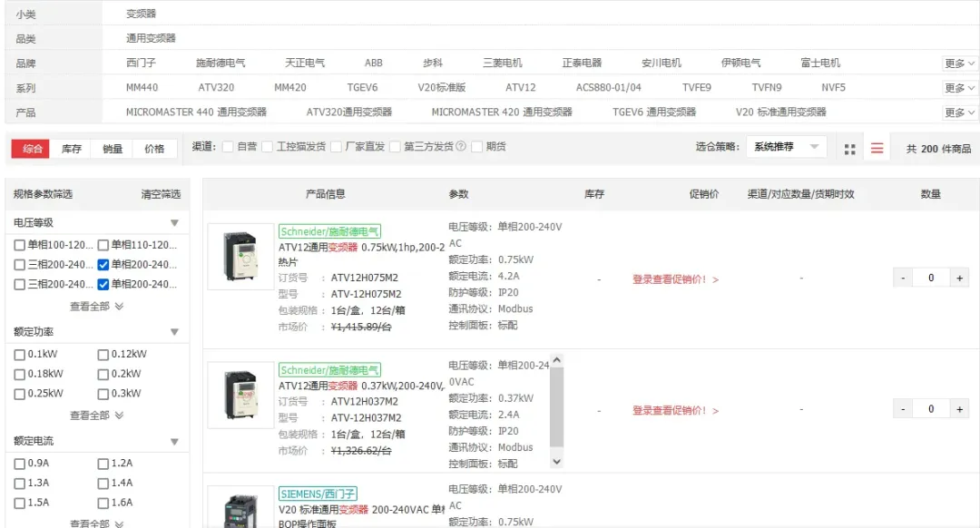Filter by brand 施耐德电气
Viewport: 980px width, 528px height.
click(220, 64)
